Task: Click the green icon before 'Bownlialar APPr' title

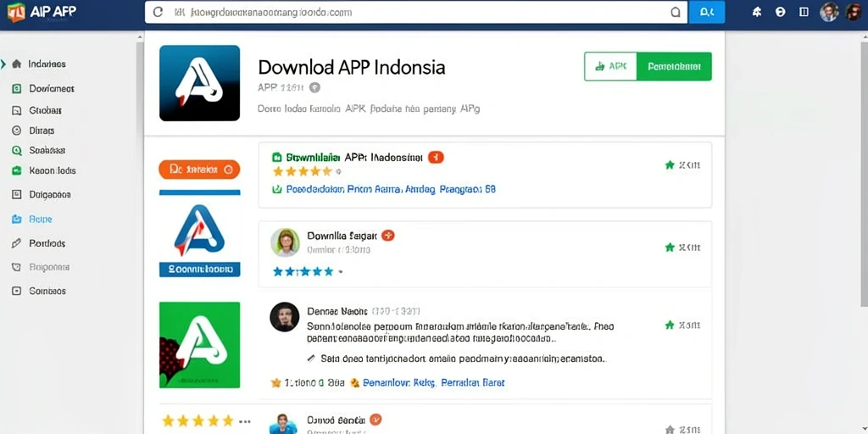Action: pyautogui.click(x=277, y=157)
